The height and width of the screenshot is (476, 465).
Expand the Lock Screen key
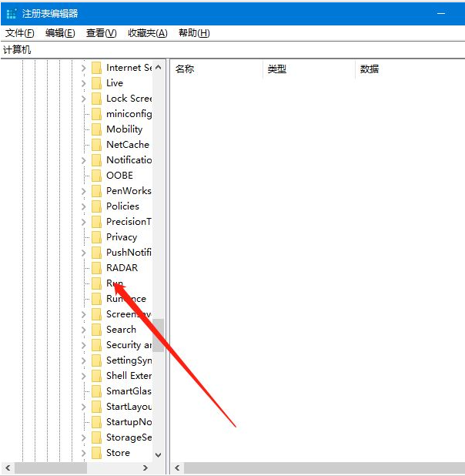tap(84, 99)
